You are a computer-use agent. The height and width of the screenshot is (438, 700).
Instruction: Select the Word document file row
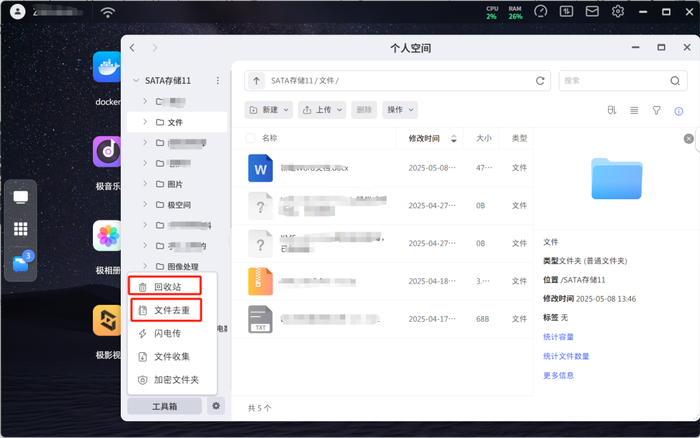(x=383, y=168)
